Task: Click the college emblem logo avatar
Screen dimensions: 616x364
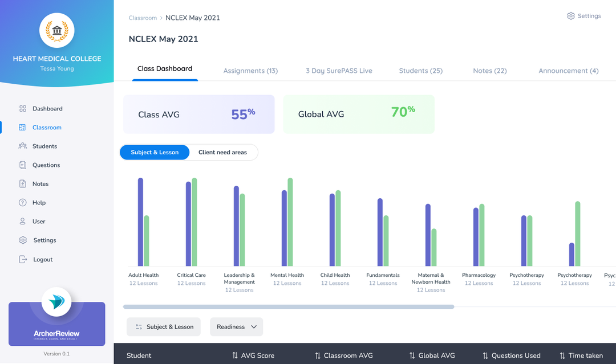Action: tap(56, 30)
